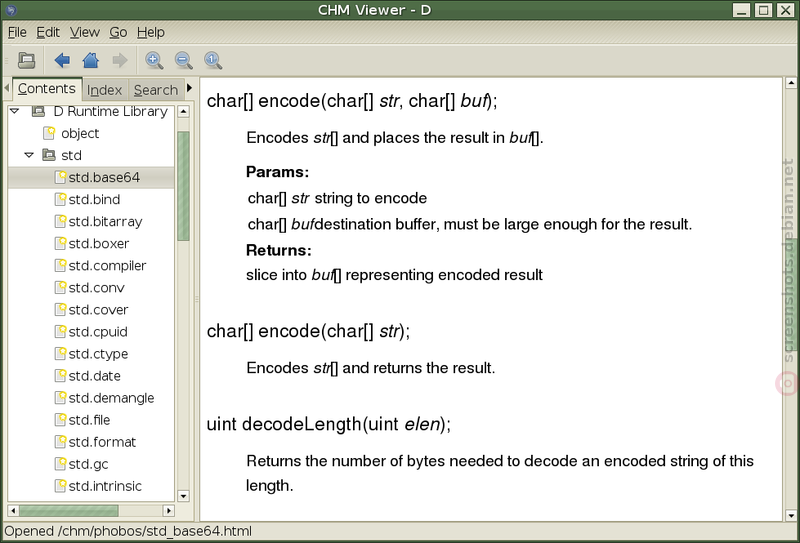Click the page icon next to std.compiler
The width and height of the screenshot is (800, 543).
[60, 265]
